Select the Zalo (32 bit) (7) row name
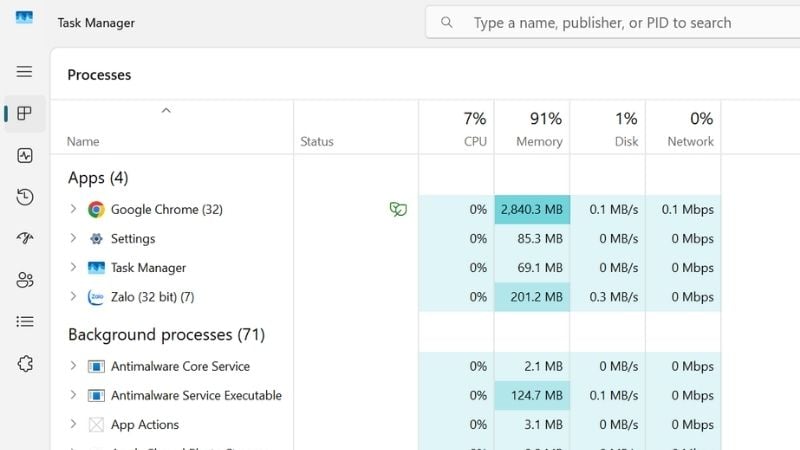 [153, 297]
